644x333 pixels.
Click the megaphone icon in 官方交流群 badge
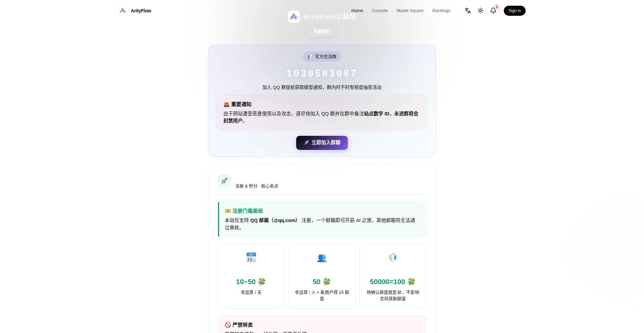[x=310, y=57]
